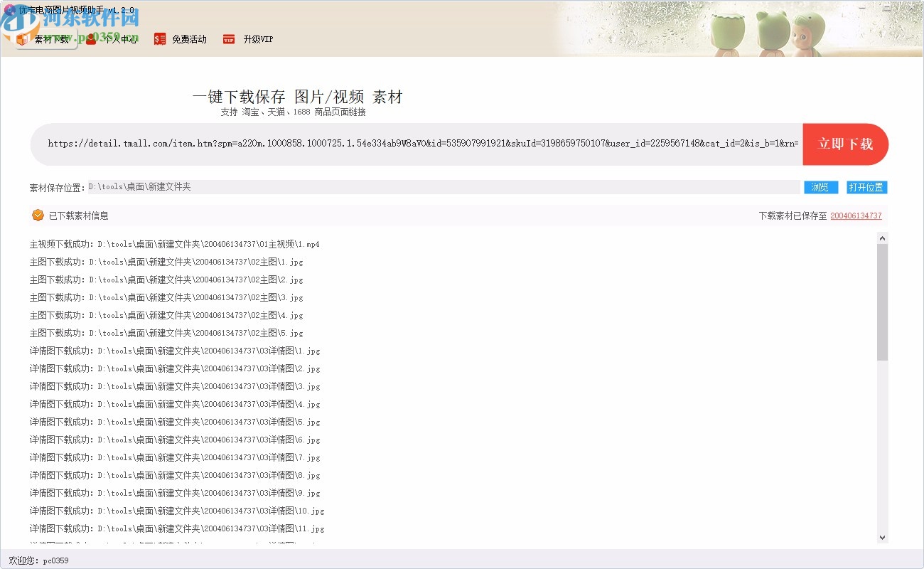Click the 已下载素材信息 section label

click(78, 216)
